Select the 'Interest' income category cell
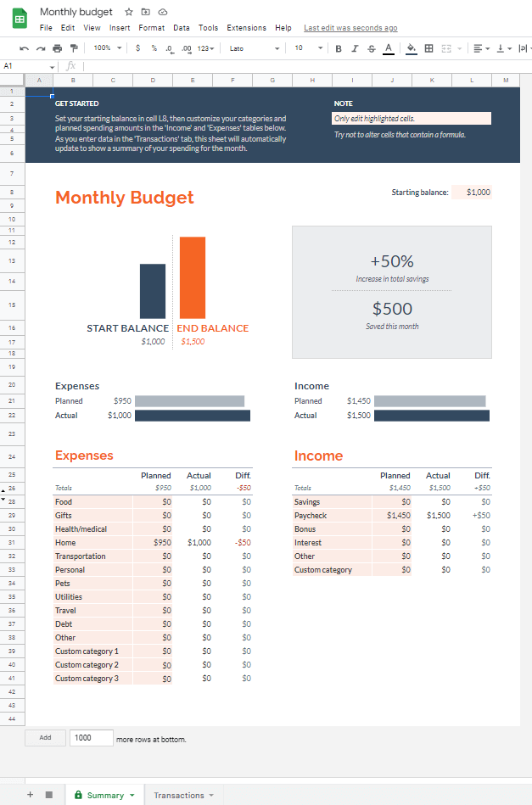Viewport: 532px width, 805px height. pyautogui.click(x=332, y=543)
